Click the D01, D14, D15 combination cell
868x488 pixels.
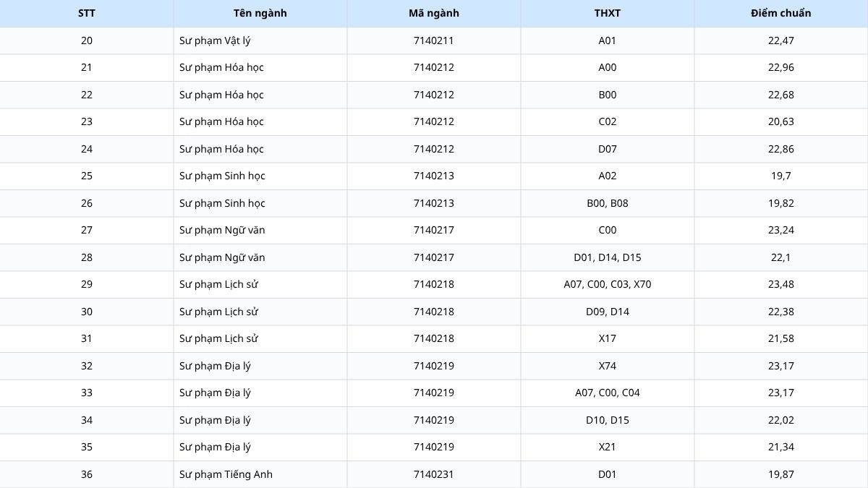point(608,257)
